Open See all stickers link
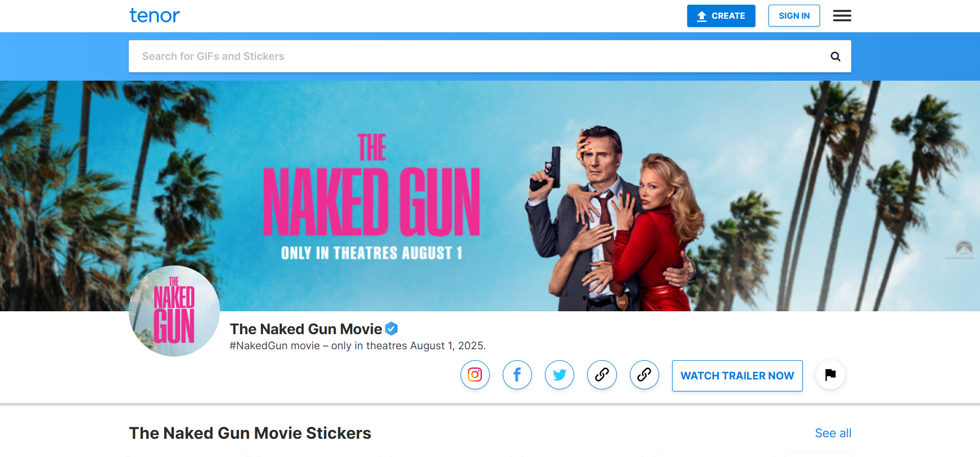This screenshot has width=980, height=457. (x=833, y=433)
